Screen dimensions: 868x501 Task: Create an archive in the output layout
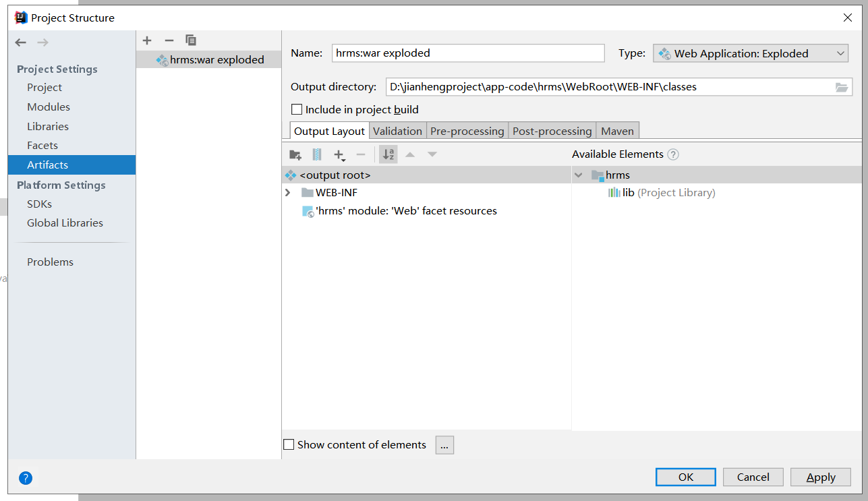tap(316, 154)
